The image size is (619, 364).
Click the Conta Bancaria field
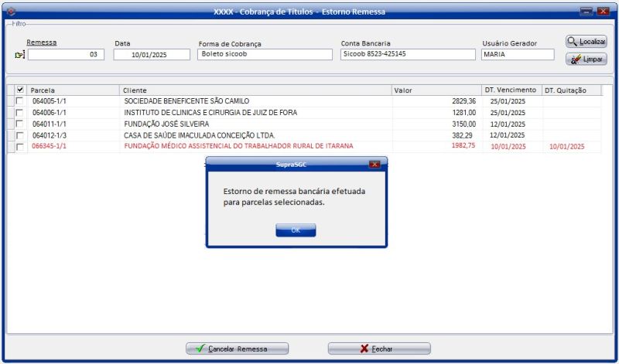click(408, 54)
